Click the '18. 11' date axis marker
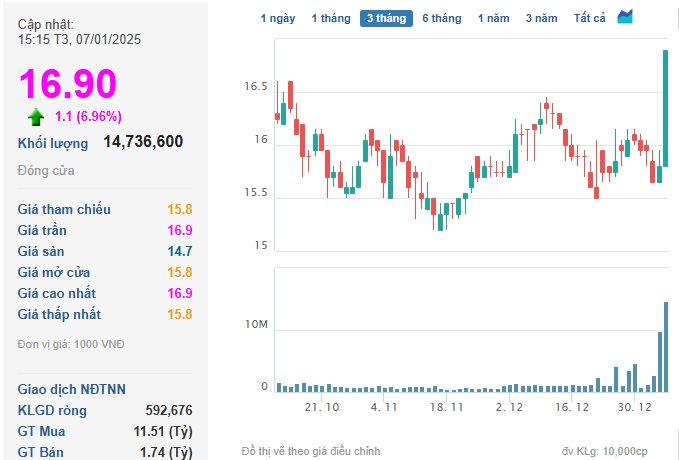The width and height of the screenshot is (679, 460). pos(446,407)
